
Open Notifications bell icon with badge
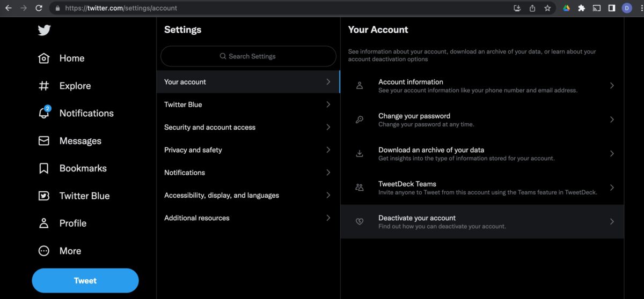(x=44, y=113)
